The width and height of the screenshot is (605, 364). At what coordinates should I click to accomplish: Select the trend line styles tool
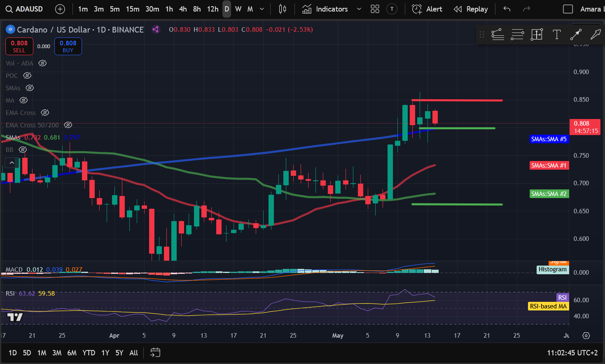pos(498,35)
